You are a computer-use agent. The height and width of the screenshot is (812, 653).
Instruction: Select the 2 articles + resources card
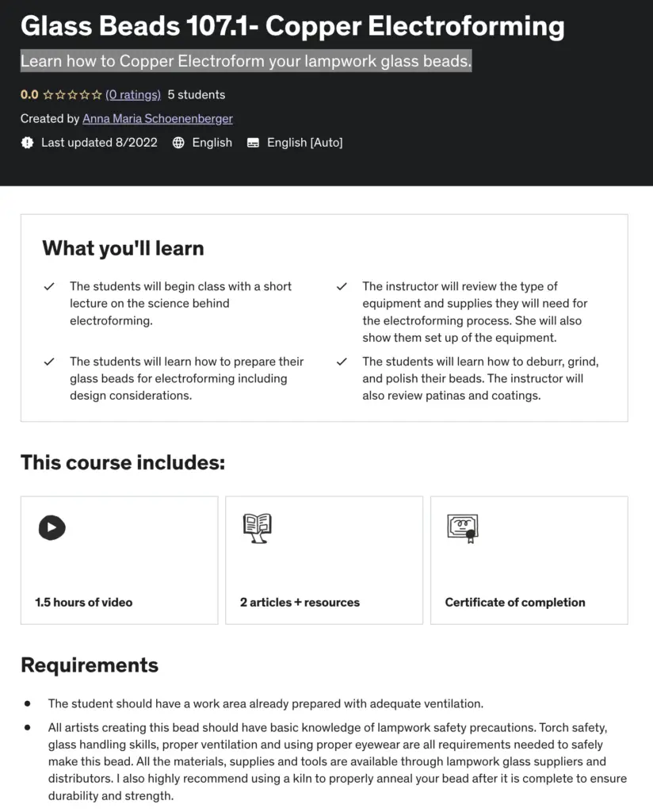coord(324,560)
